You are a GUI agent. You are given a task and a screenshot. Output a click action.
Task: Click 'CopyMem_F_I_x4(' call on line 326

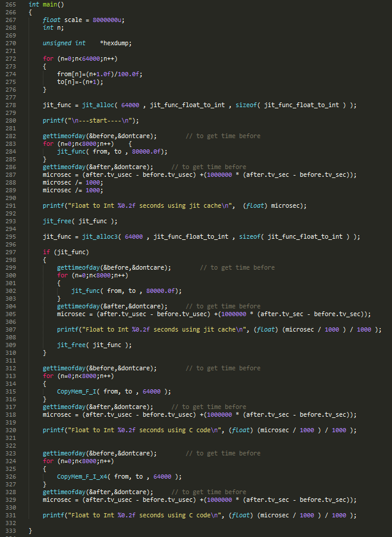[84, 477]
